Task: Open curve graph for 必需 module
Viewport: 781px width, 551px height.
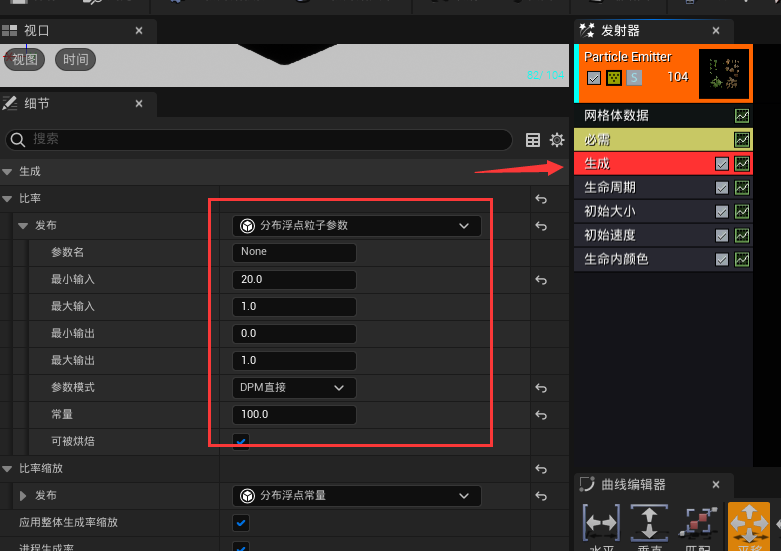Action: click(742, 140)
